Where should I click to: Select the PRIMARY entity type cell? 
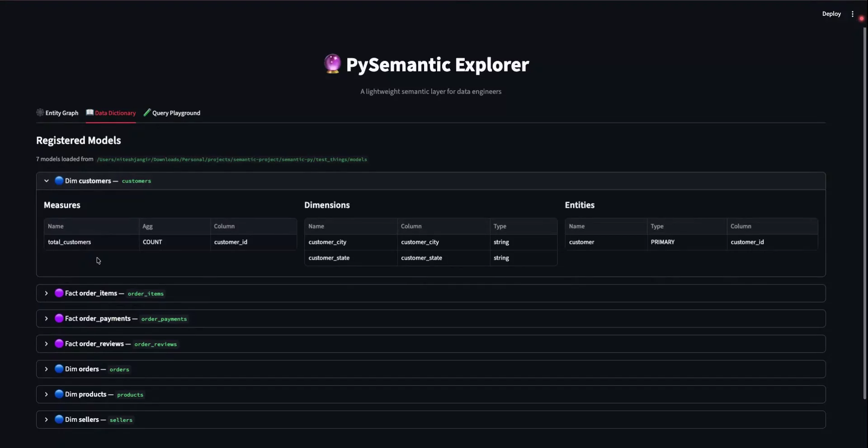[x=687, y=242]
